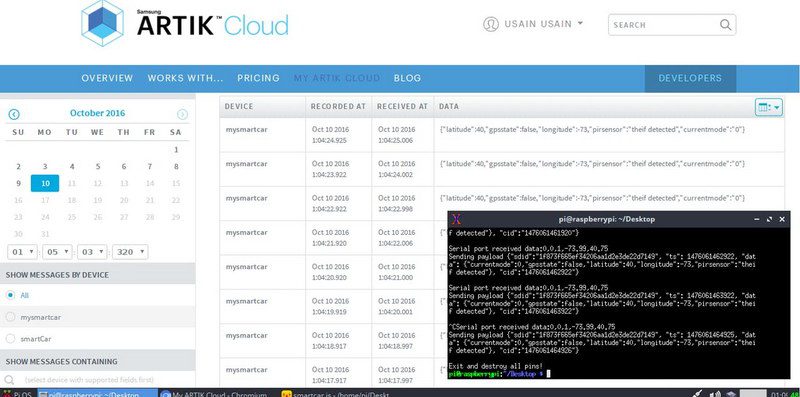Screen dimensions: 800x397
Task: Select October 1 in the calendar
Action: (x=176, y=150)
